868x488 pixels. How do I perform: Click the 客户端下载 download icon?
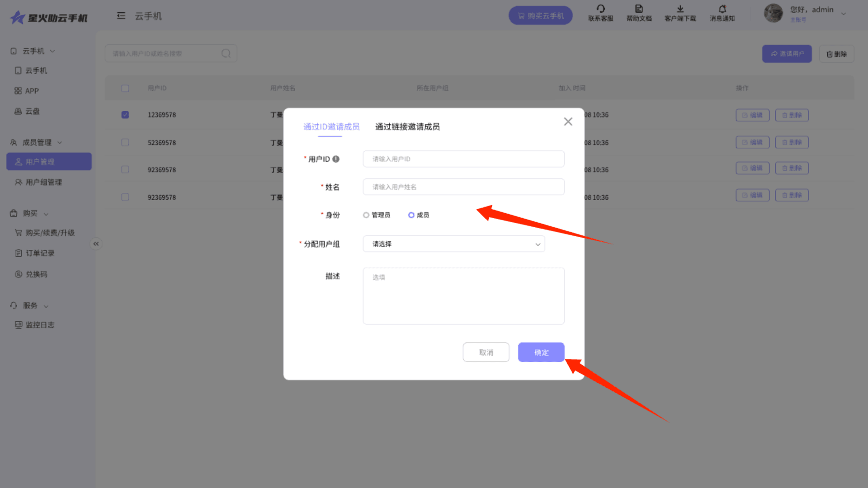[680, 9]
